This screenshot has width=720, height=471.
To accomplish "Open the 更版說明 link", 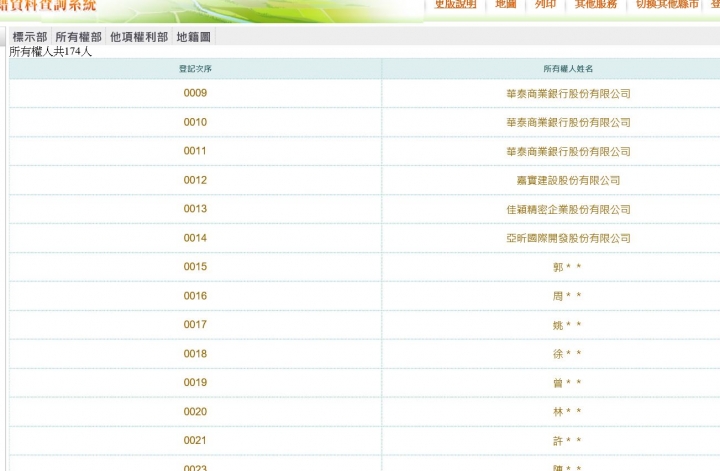I will click(x=456, y=4).
